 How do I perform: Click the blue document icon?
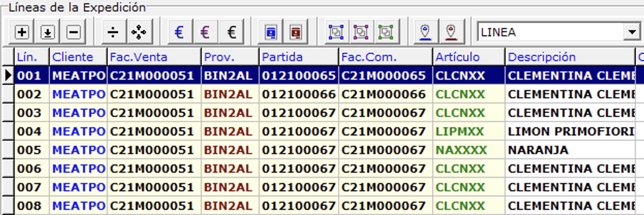click(x=270, y=33)
